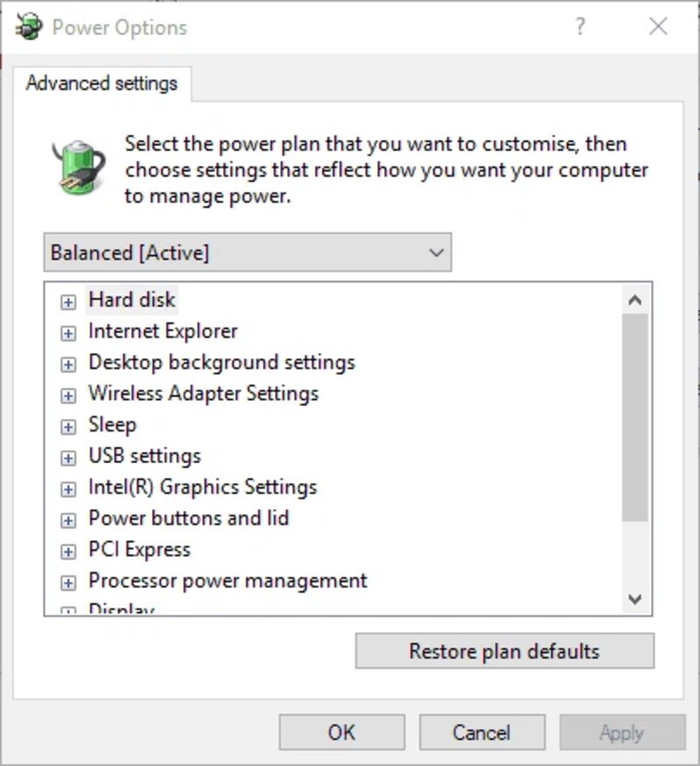
Task: Click the green battery plug icon
Action: 77,165
